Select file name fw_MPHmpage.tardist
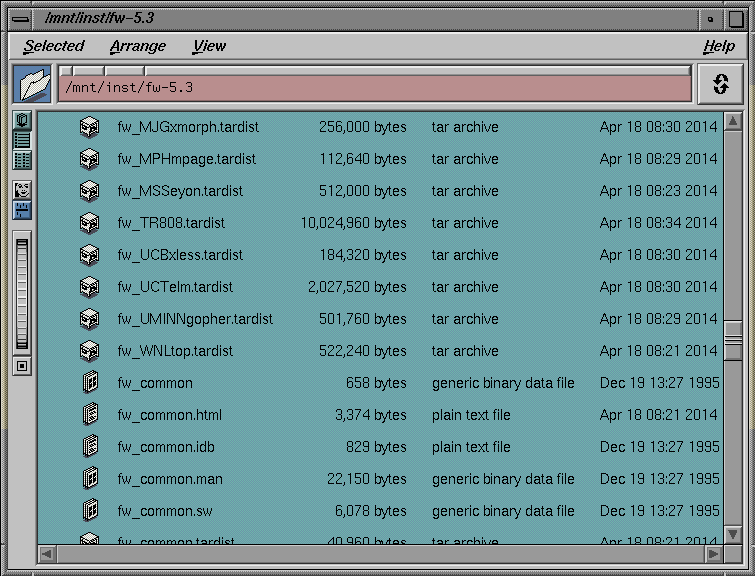Screen dimensions: 755x576 pyautogui.click(x=186, y=159)
